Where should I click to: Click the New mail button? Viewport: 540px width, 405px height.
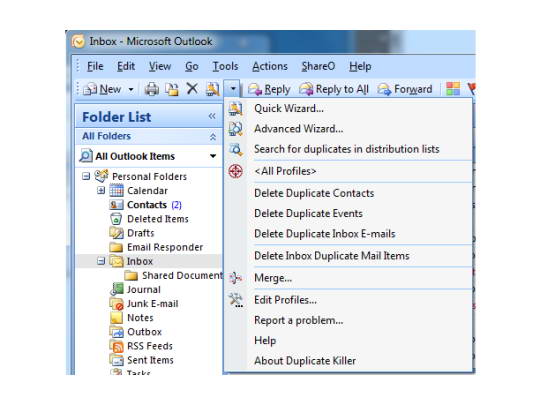(102, 89)
